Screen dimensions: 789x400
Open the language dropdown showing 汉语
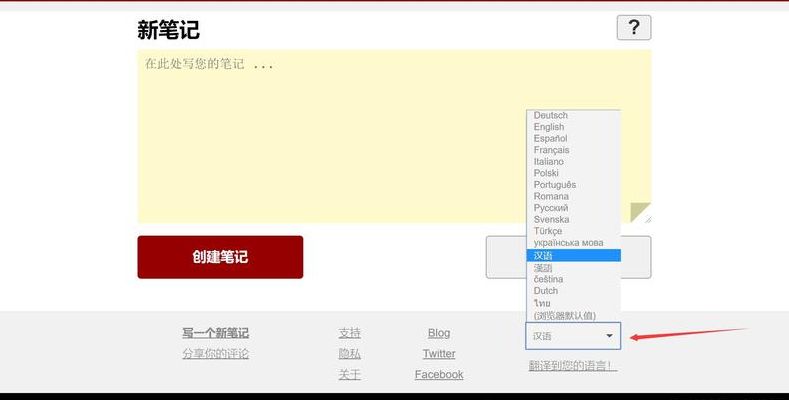[573, 336]
